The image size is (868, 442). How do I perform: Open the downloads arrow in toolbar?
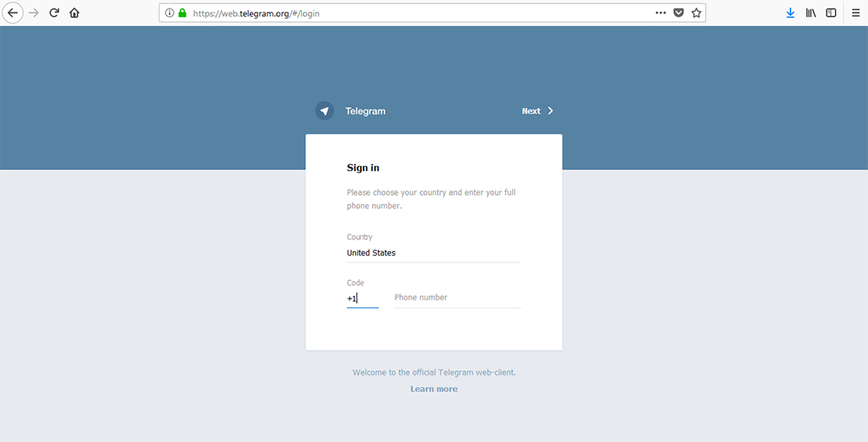[790, 13]
